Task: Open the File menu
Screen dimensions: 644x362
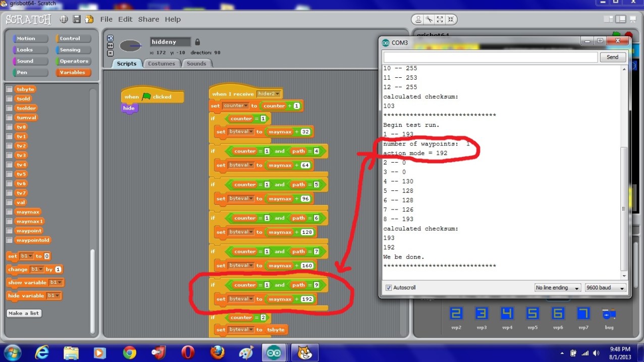Action: (106, 19)
